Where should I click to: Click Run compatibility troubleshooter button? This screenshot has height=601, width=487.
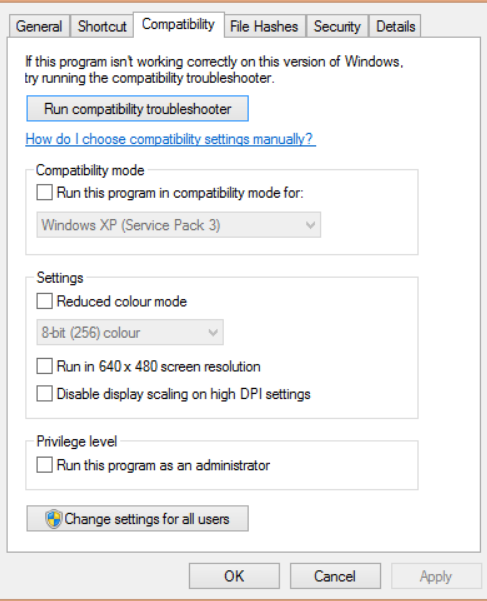point(138,109)
